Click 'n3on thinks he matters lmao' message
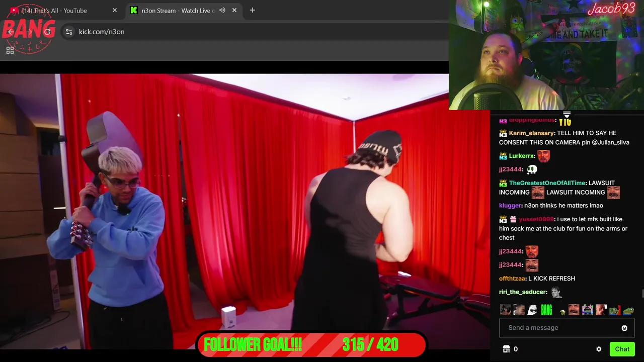Screen dimensions: 644x362 coord(563,206)
